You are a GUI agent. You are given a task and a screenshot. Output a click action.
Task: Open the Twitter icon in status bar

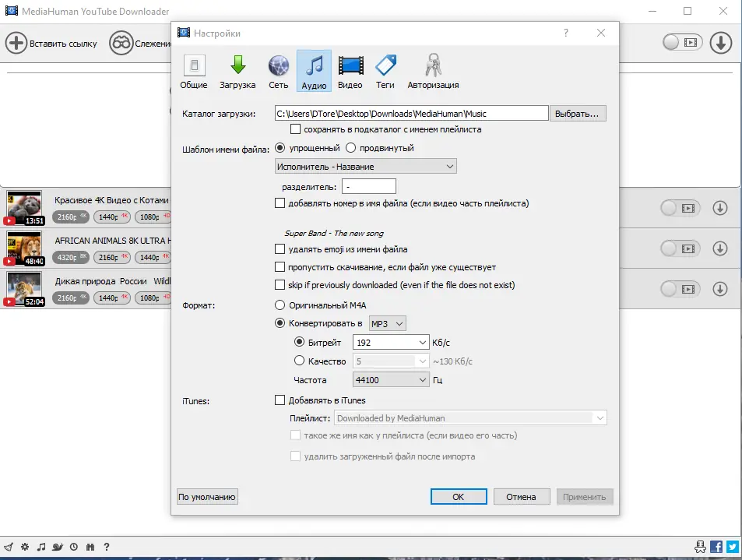point(733,547)
